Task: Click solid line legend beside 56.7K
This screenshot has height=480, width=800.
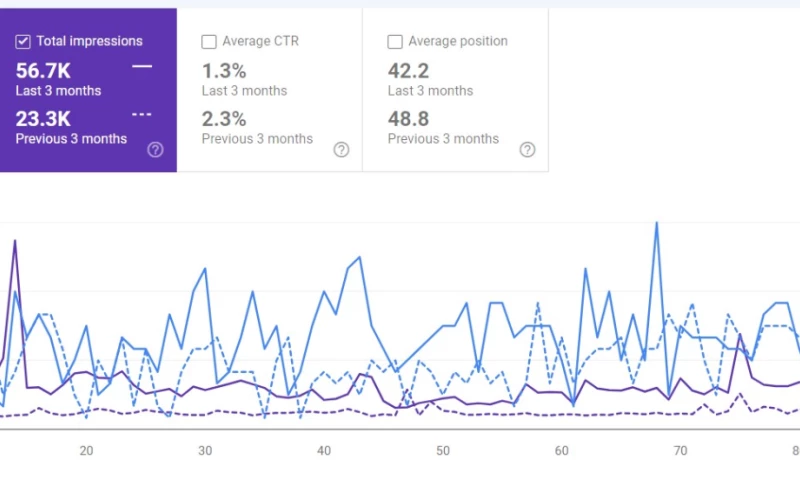Action: [x=142, y=66]
